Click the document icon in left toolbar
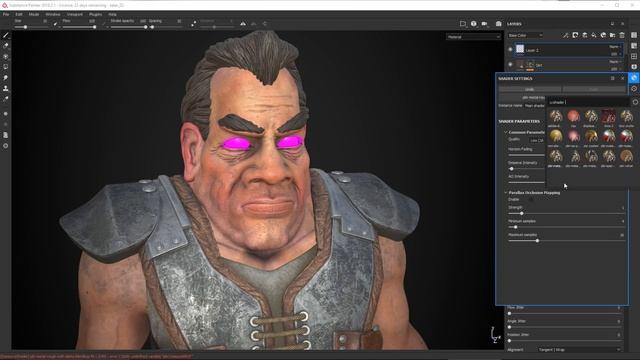Screen dimensions: 640x360 6,135
